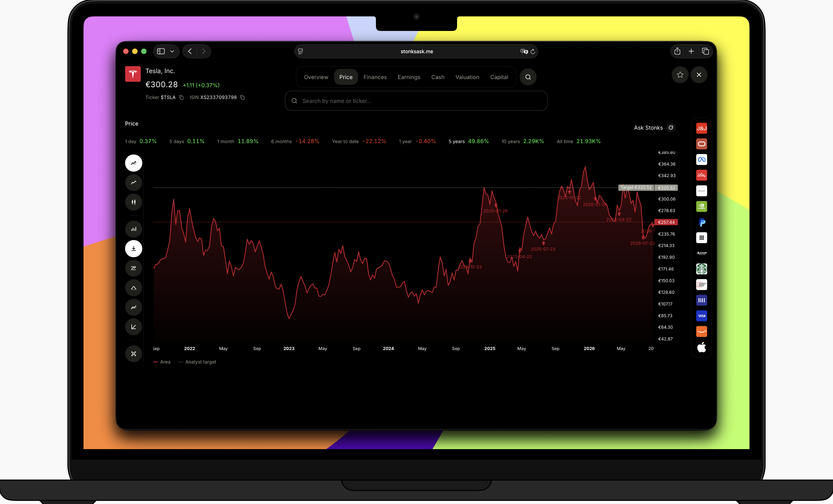Open the Apple stock from sidebar
The image size is (833, 504).
click(701, 347)
